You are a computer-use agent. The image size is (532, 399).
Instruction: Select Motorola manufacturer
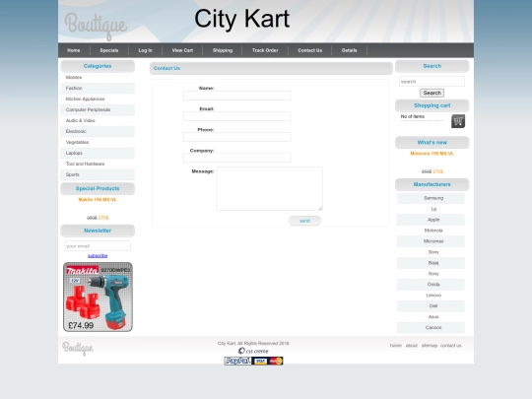[x=431, y=231]
